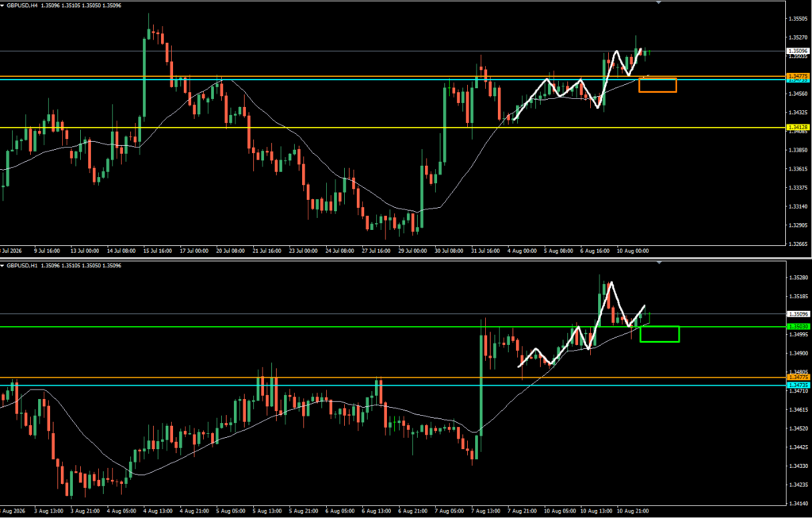The height and width of the screenshot is (518, 812).
Task: Click the 9 Jul 16:00 time label
Action: pos(47,251)
